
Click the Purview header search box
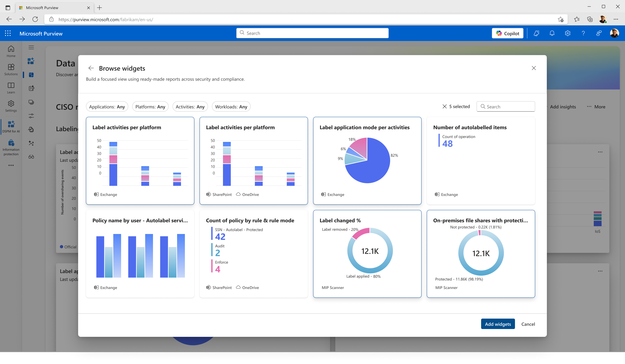(x=312, y=33)
